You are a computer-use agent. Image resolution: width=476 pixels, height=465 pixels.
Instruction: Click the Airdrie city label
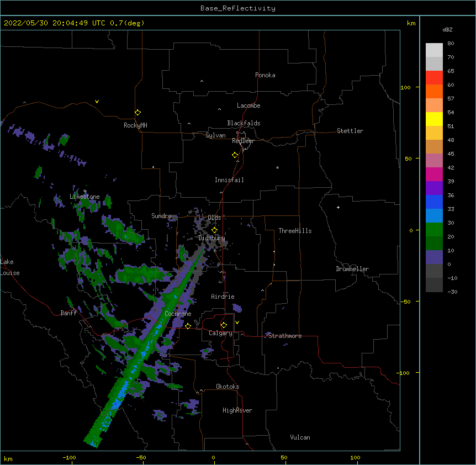pos(223,297)
